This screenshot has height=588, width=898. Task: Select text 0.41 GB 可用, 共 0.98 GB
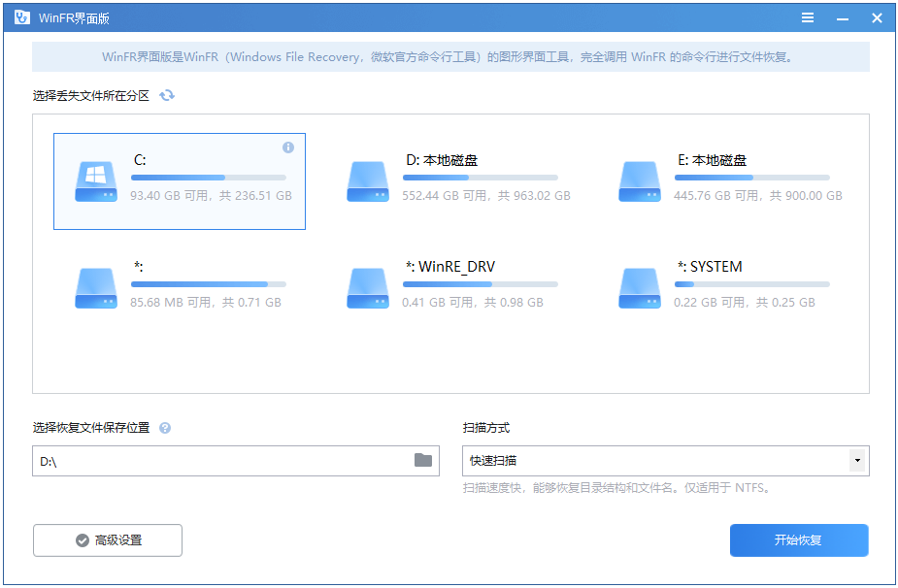[473, 303]
